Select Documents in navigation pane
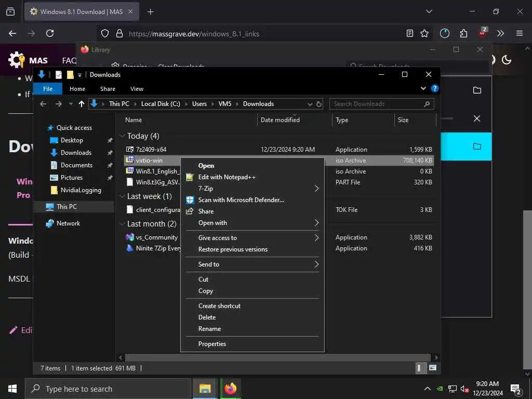Screen dimensions: 532x399 [x=76, y=165]
